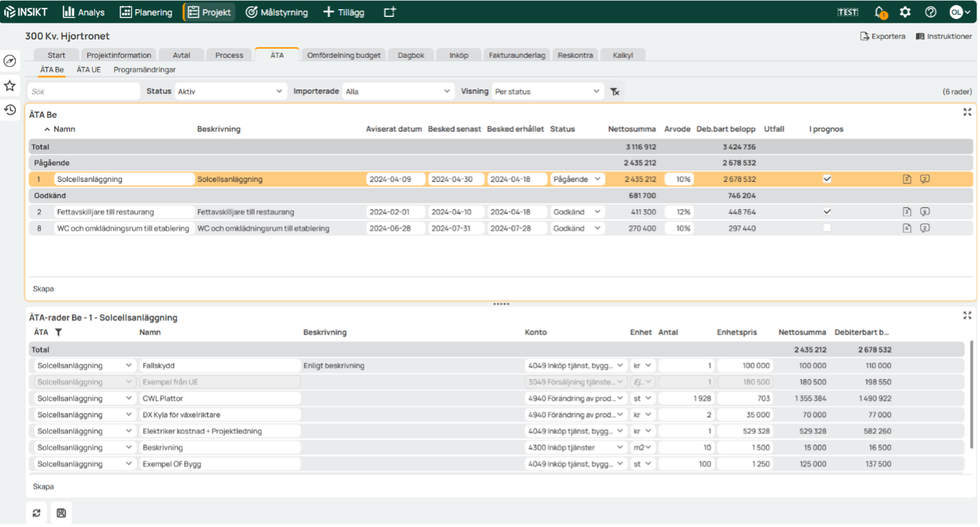This screenshot has width=980, height=527.
Task: Uncheck I prognos for Solcellsanläggning
Action: 827,179
